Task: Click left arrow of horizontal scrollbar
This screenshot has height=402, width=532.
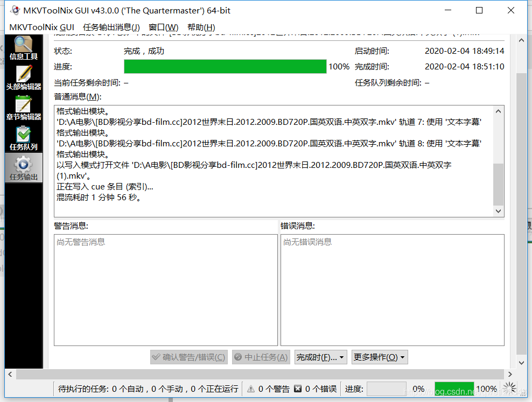Action: [10, 374]
